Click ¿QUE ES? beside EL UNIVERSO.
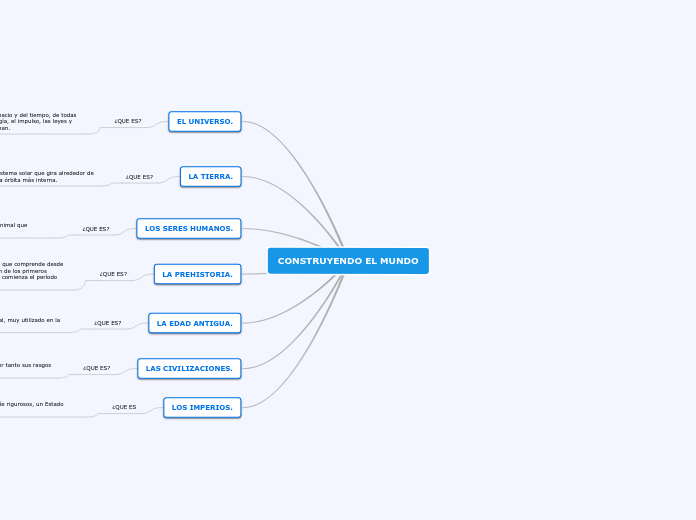 (128, 121)
